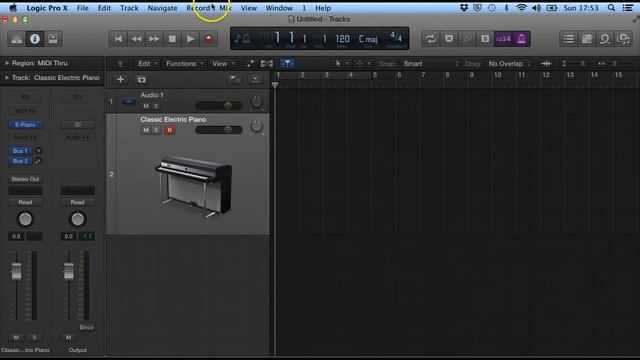640x360 pixels.
Task: Open Spotlight search in menu bar
Action: pyautogui.click(x=611, y=8)
